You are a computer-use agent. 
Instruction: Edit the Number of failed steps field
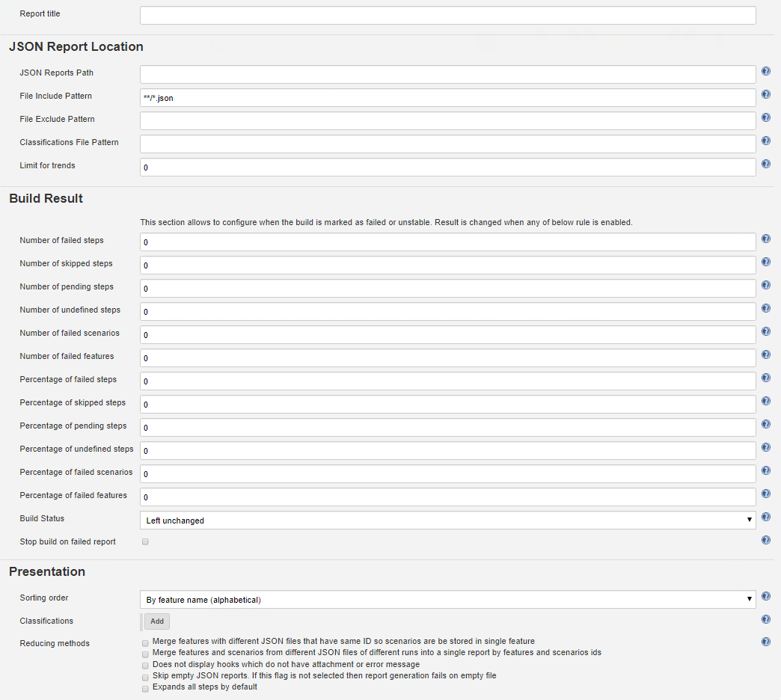(x=448, y=242)
